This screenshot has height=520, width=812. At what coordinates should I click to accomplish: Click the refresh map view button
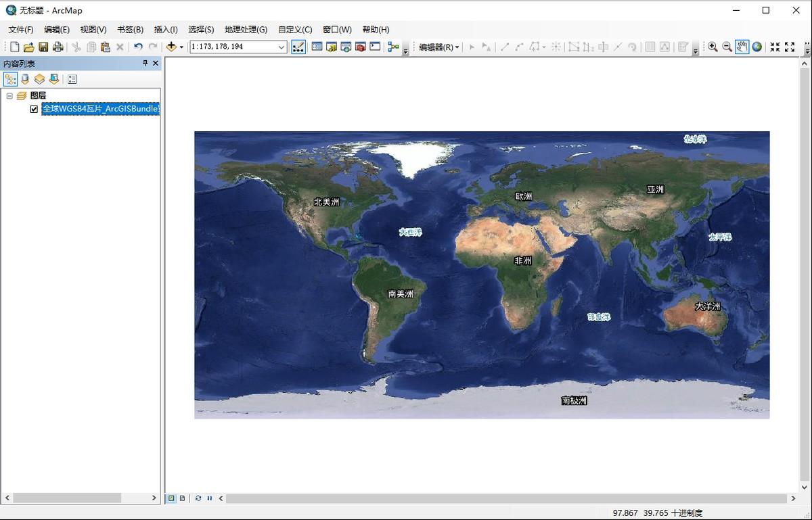click(x=198, y=498)
